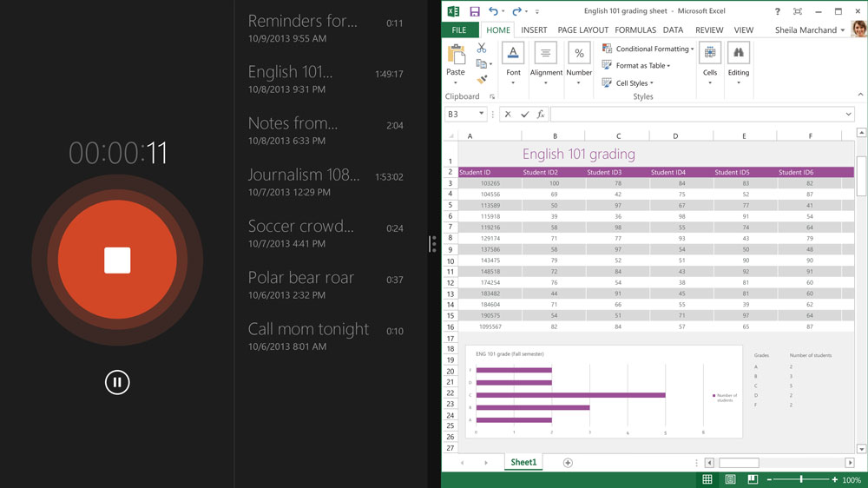
Task: Click the Save icon in Excel
Action: coord(475,11)
